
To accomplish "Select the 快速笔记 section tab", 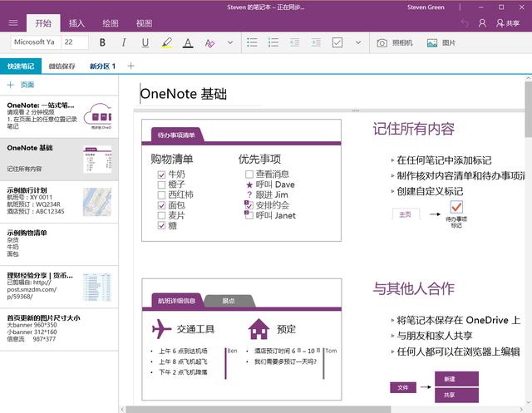I will 21,66.
